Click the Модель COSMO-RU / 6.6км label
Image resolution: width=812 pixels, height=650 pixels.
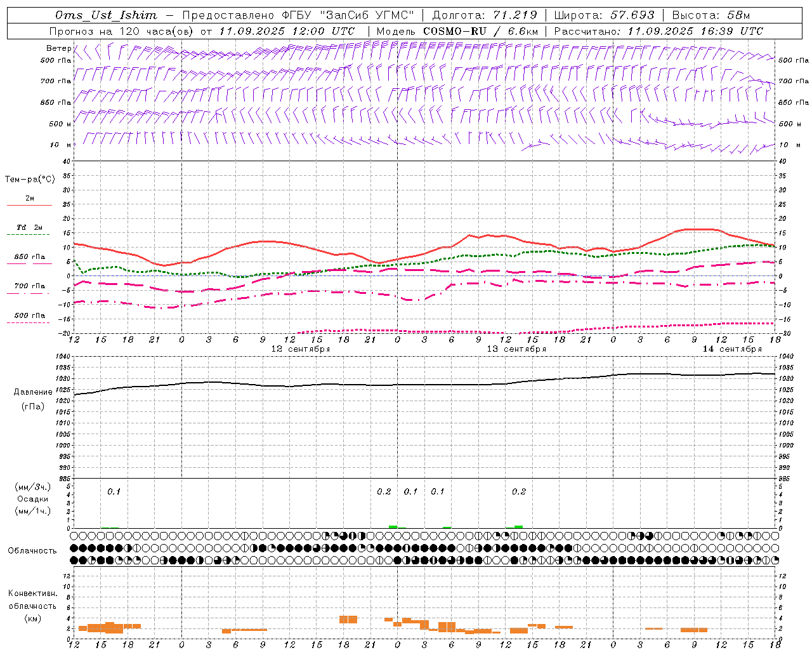point(457,31)
